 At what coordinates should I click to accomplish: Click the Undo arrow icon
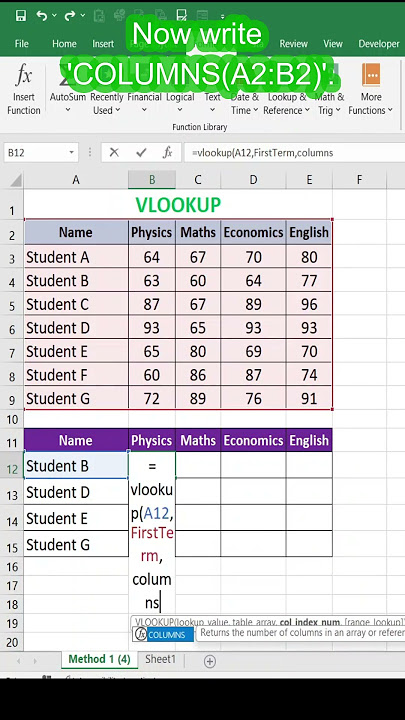42,16
